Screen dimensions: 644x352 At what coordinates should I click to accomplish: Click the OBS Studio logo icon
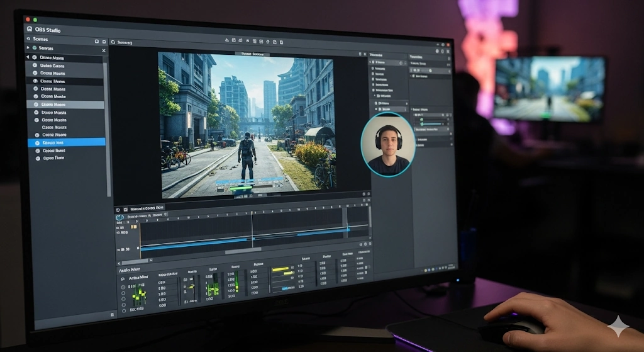(29, 29)
